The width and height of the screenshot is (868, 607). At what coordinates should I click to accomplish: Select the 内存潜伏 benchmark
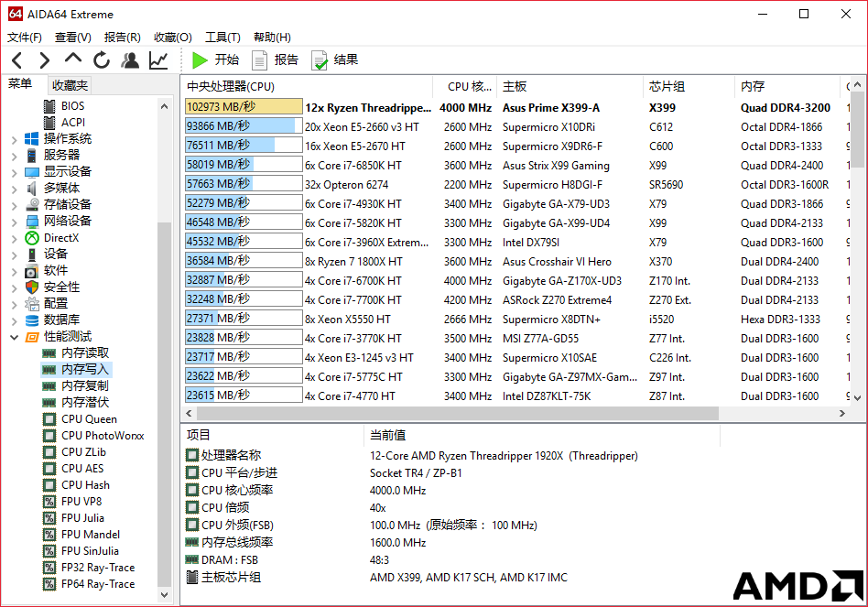(85, 402)
